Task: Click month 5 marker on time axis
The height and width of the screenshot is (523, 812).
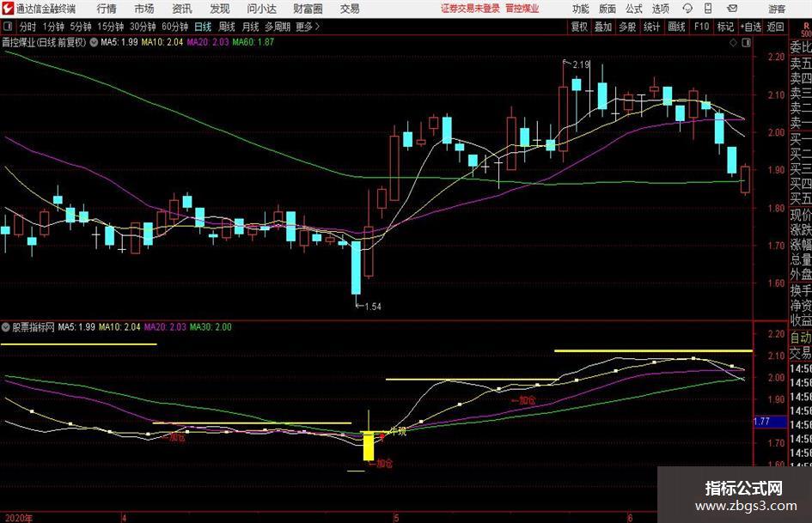Action: point(396,518)
